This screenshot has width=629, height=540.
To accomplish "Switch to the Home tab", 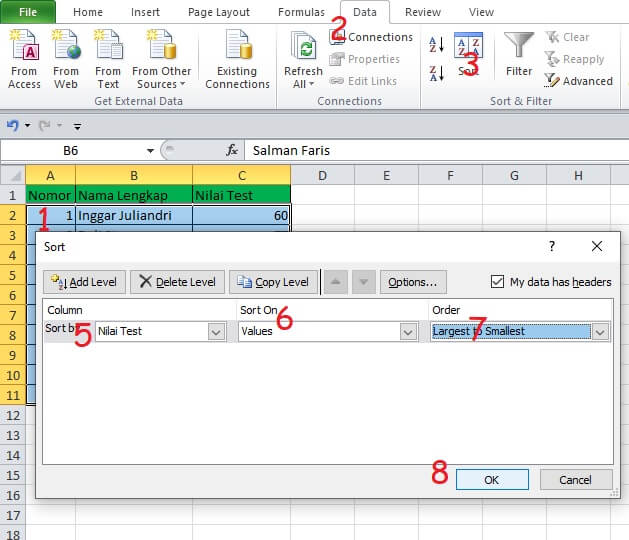I will (x=88, y=12).
